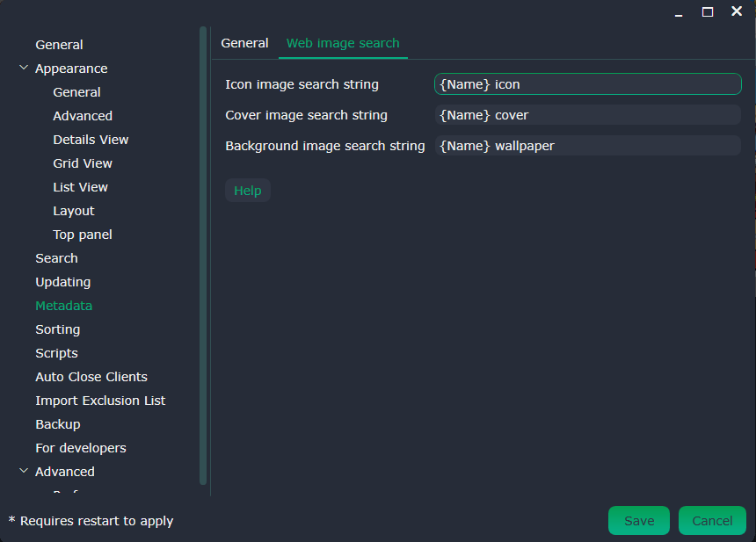Image resolution: width=756 pixels, height=542 pixels.
Task: Click the Help button
Action: [x=247, y=190]
